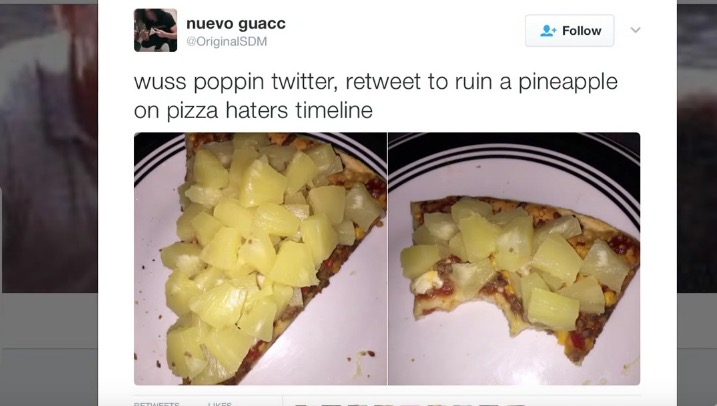
Task: Select the tweet text about pineapple pizza
Action: [376, 96]
